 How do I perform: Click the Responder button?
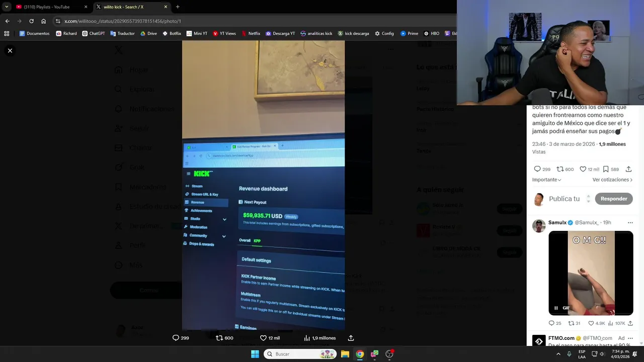point(614,199)
